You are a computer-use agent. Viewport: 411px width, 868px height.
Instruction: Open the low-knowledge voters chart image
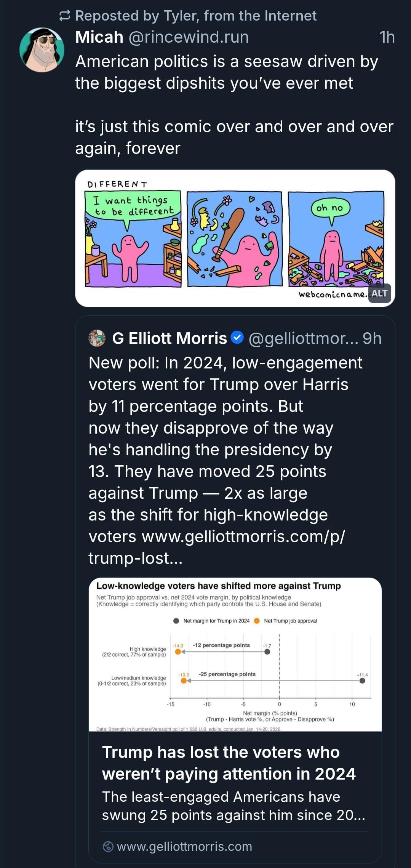click(235, 654)
